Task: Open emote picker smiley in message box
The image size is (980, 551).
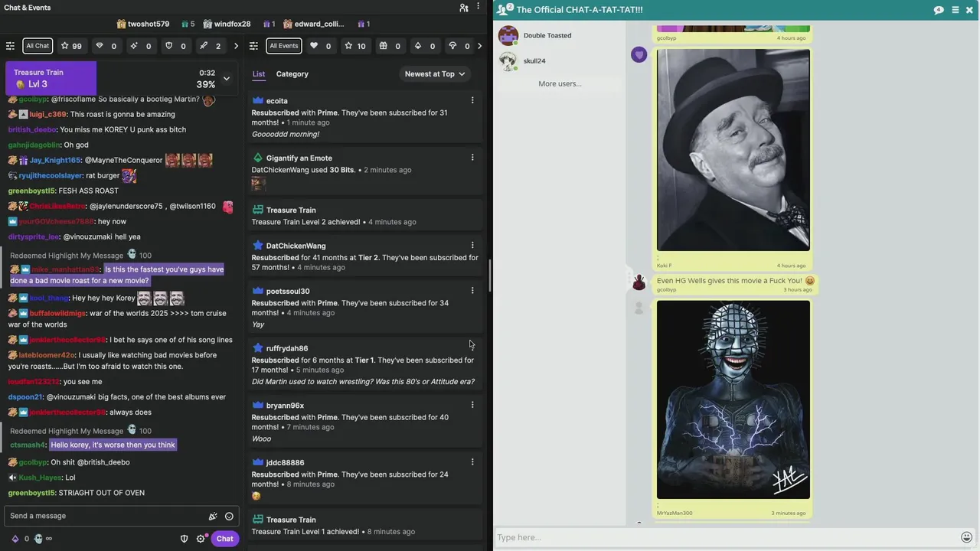Action: [x=229, y=516]
